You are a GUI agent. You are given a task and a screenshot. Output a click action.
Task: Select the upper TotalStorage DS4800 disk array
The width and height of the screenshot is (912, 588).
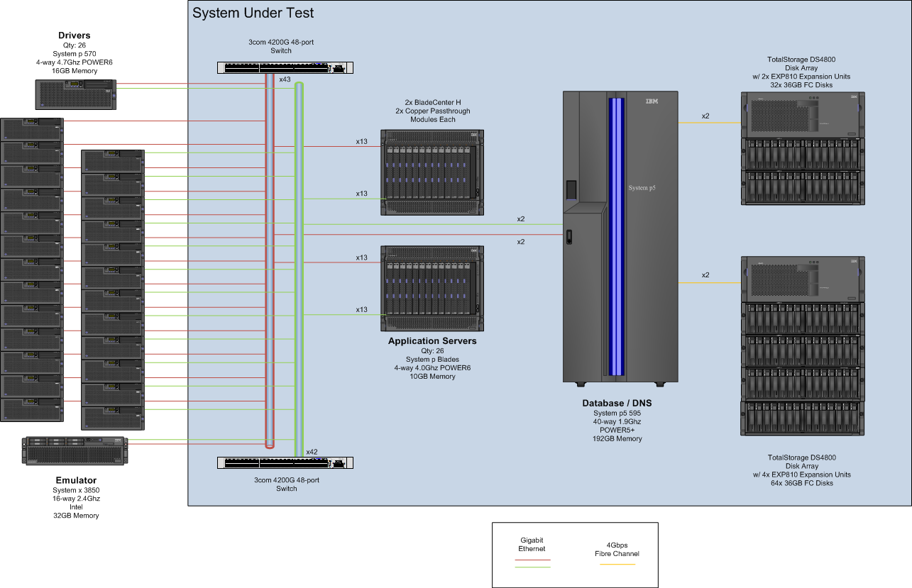pyautogui.click(x=803, y=148)
